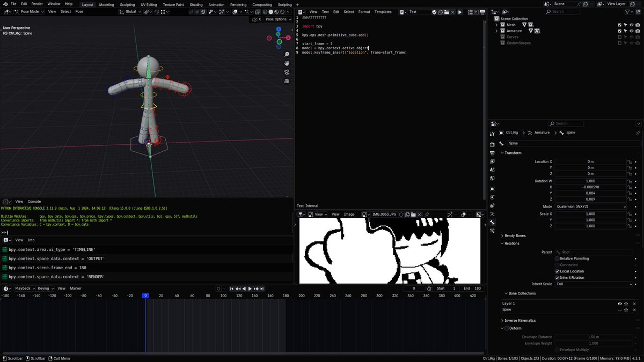Viewport: 644px width, 362px height.
Task: Open rotation Mode Quaternion (WXYZ) dropdown
Action: tap(590, 206)
